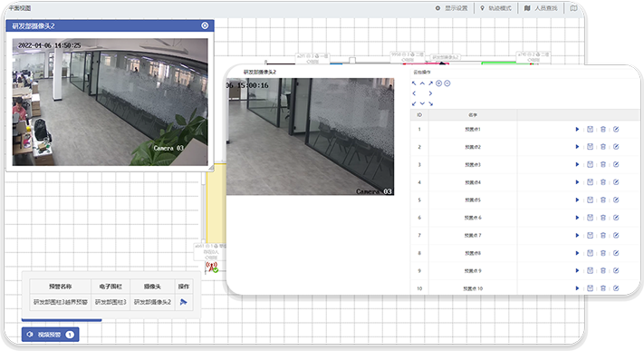The image size is (644, 351).
Task: Select the 研发部围栏3越界预警 alert name cell
Action: [61, 302]
